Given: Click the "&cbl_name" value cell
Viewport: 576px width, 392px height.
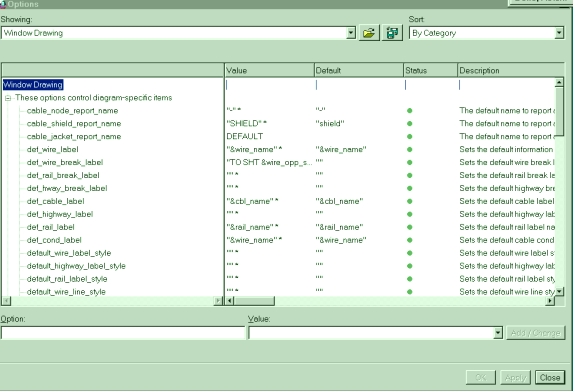Looking at the screenshot, I should point(252,201).
